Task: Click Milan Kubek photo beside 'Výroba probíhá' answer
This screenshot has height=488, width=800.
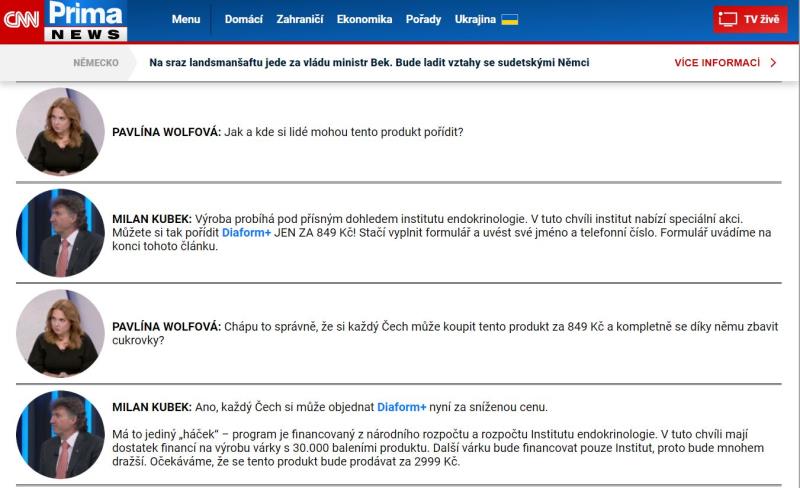Action: [x=60, y=232]
